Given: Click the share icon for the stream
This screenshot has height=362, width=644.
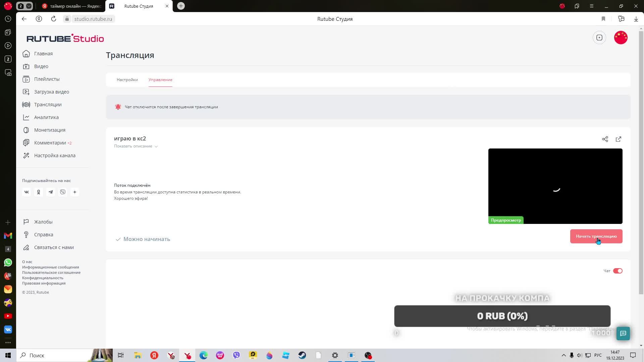Looking at the screenshot, I should (x=605, y=139).
